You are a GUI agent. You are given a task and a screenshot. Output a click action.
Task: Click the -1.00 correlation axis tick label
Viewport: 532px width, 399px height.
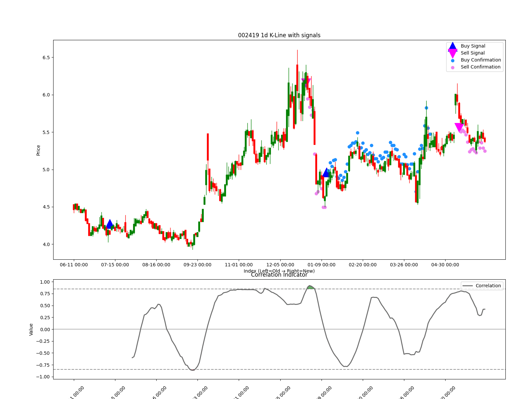[x=43, y=377]
